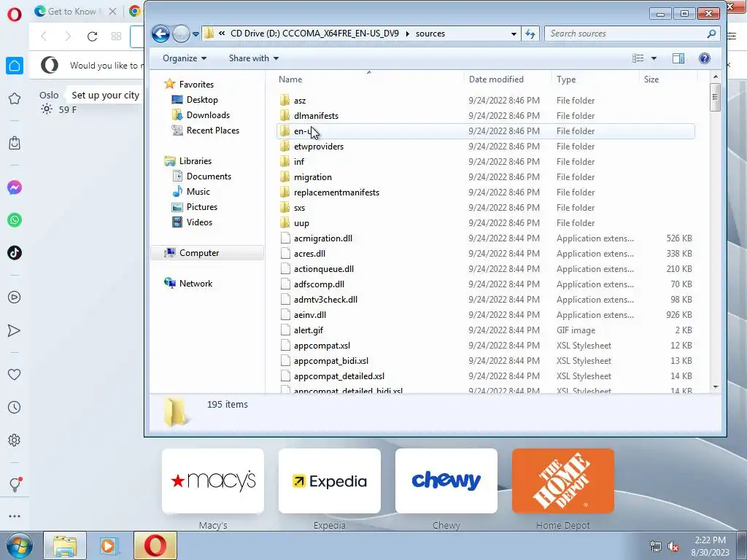
Task: Click the Windows Start button
Action: 20,545
